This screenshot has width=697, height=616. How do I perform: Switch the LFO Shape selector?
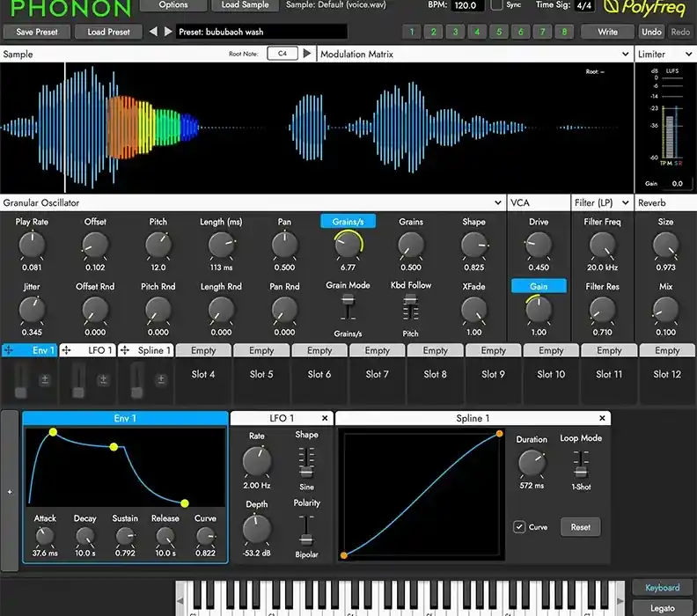tap(306, 462)
